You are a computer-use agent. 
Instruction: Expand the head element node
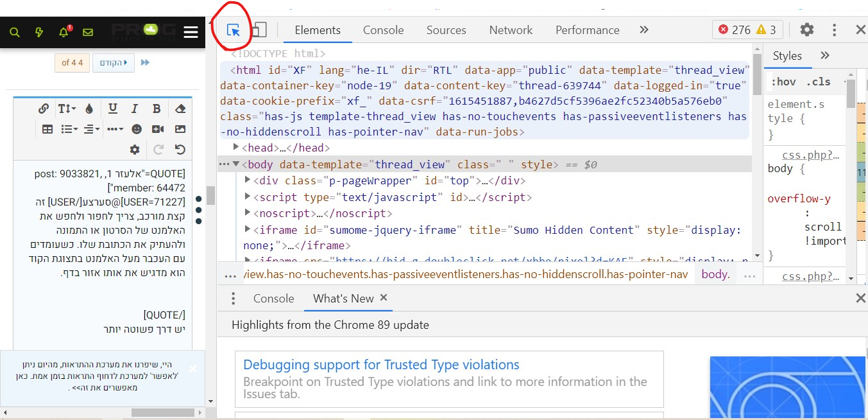pyautogui.click(x=236, y=148)
